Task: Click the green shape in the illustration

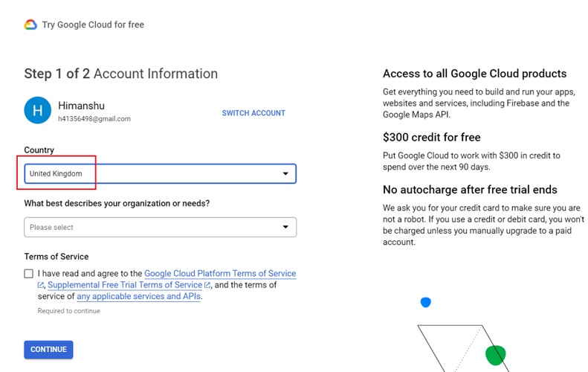Action: tap(496, 355)
